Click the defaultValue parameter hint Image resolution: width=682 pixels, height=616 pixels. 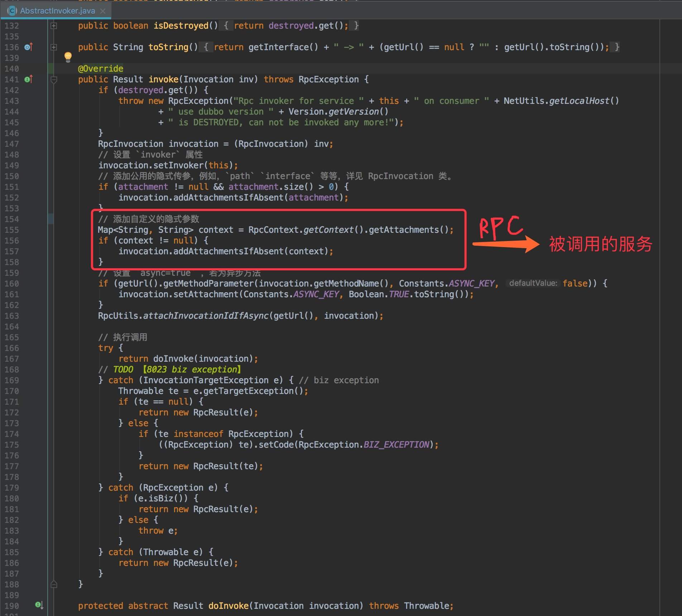point(533,283)
